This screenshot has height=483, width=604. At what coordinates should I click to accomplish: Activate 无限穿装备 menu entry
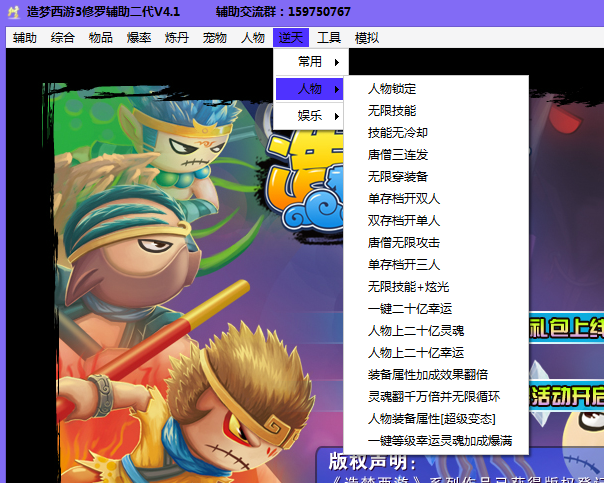point(398,177)
